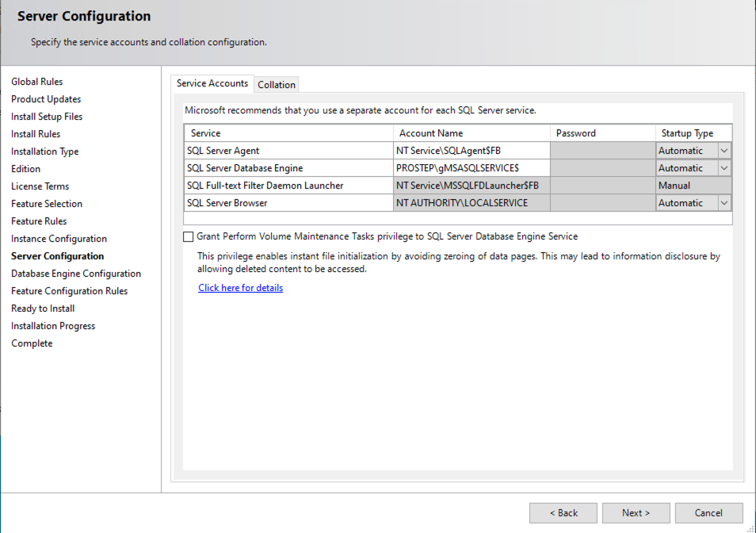Click the Service column header
This screenshot has width=756, height=533.
[x=288, y=133]
